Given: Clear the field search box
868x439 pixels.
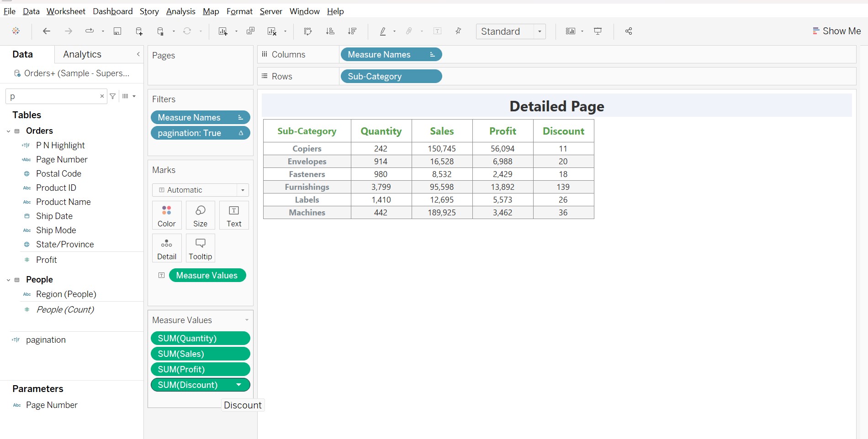Looking at the screenshot, I should 102,96.
